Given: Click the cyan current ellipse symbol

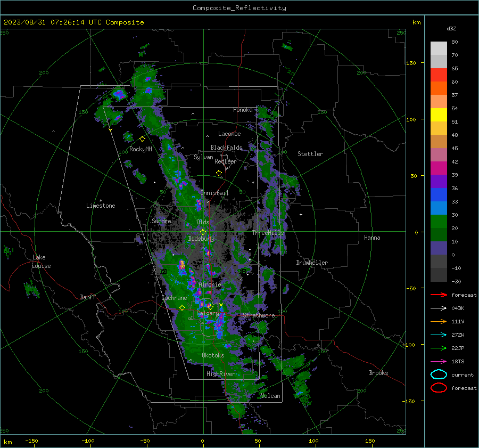Looking at the screenshot, I should click(439, 374).
